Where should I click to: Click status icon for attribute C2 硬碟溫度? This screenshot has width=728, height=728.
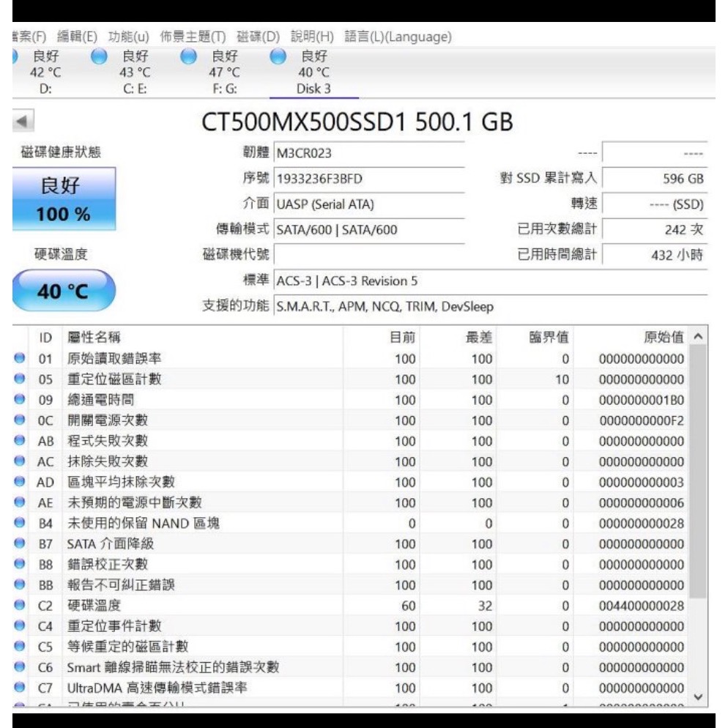pyautogui.click(x=20, y=604)
